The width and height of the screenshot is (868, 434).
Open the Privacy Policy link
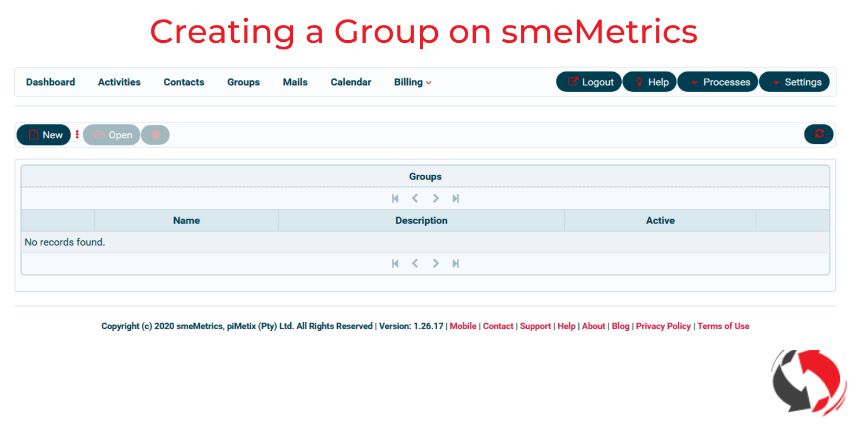click(x=663, y=326)
